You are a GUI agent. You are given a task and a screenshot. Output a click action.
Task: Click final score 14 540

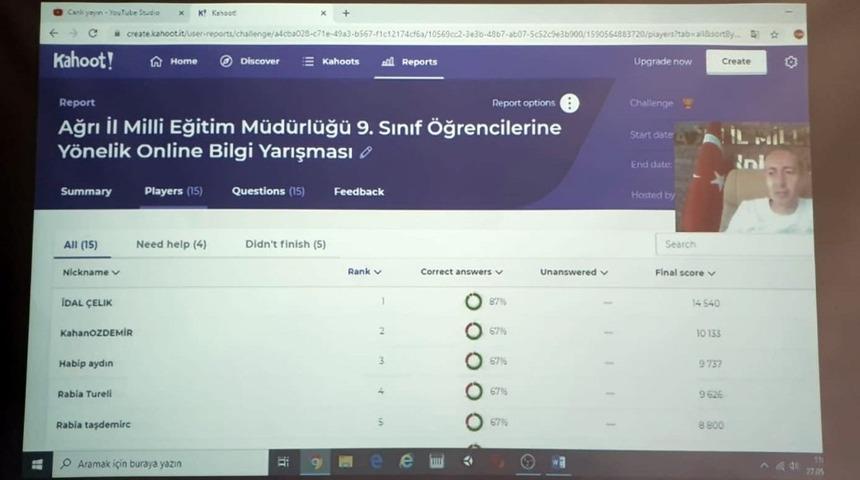pyautogui.click(x=706, y=303)
